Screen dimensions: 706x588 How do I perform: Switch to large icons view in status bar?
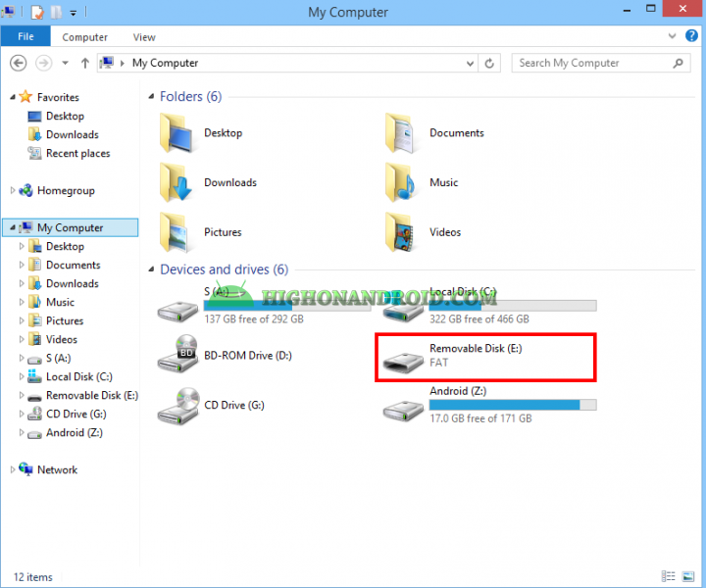[689, 577]
